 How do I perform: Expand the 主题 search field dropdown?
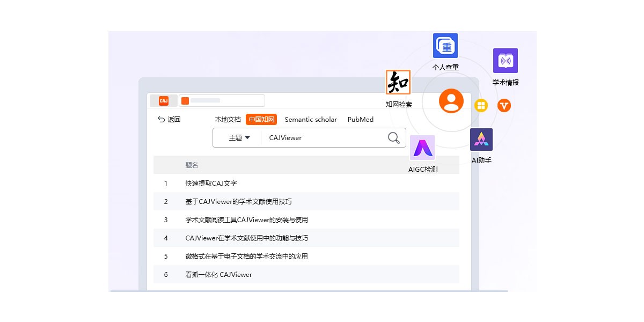point(239,138)
